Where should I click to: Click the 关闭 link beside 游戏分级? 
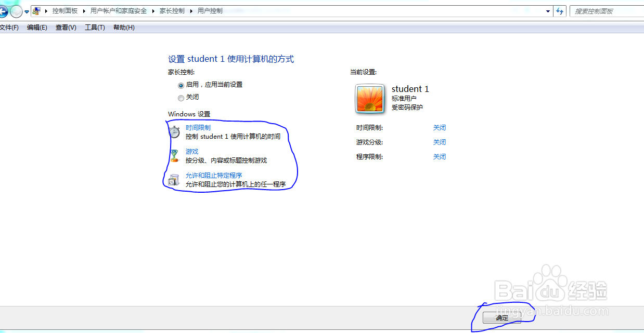pos(440,142)
